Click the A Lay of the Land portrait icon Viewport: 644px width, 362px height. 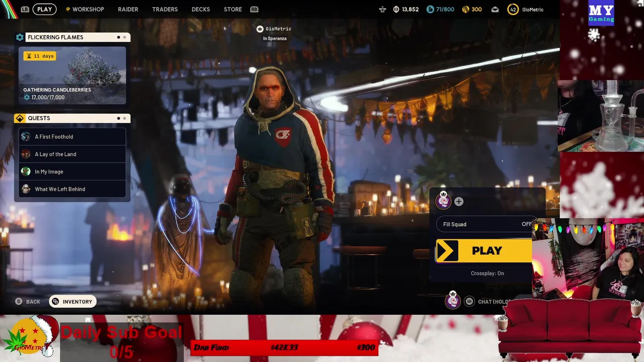pyautogui.click(x=26, y=154)
